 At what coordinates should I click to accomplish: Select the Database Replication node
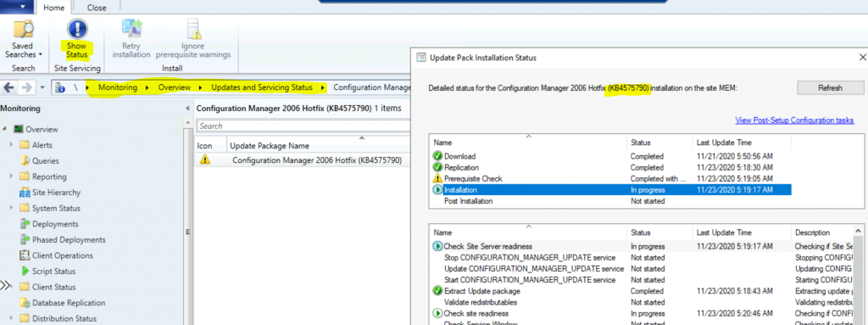point(68,304)
